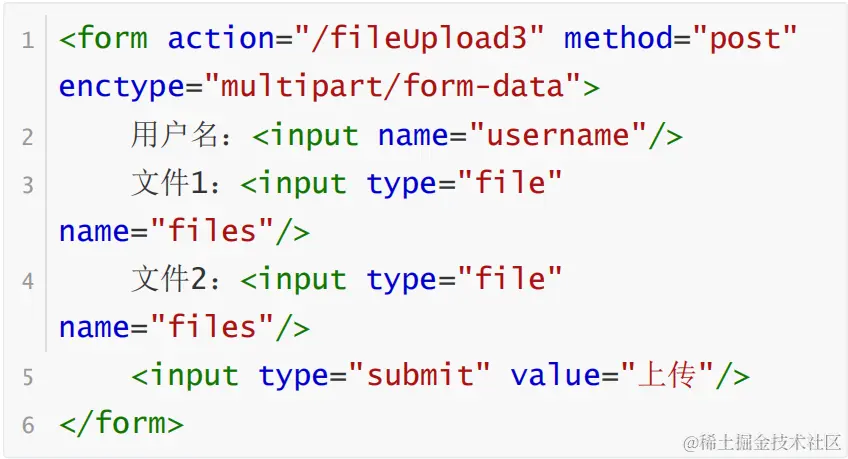Click the second "files" name value
The width and height of the screenshot is (848, 459).
tap(212, 327)
